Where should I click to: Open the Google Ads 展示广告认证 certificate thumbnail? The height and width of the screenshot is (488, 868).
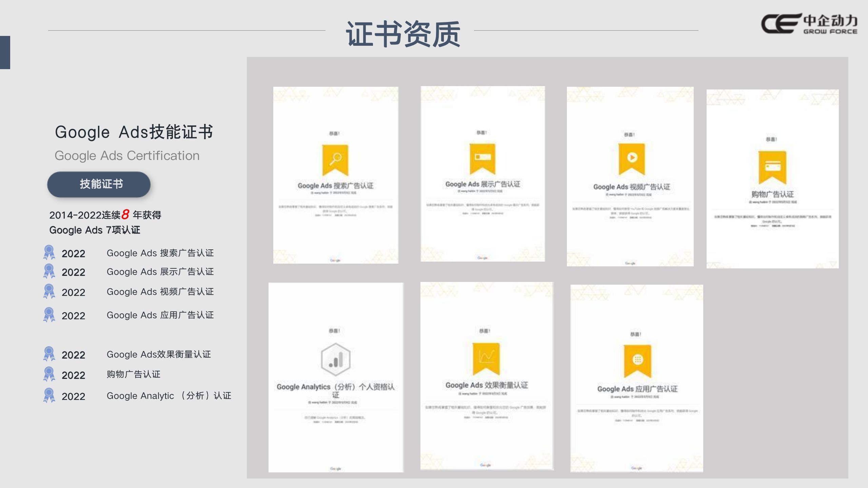point(483,174)
